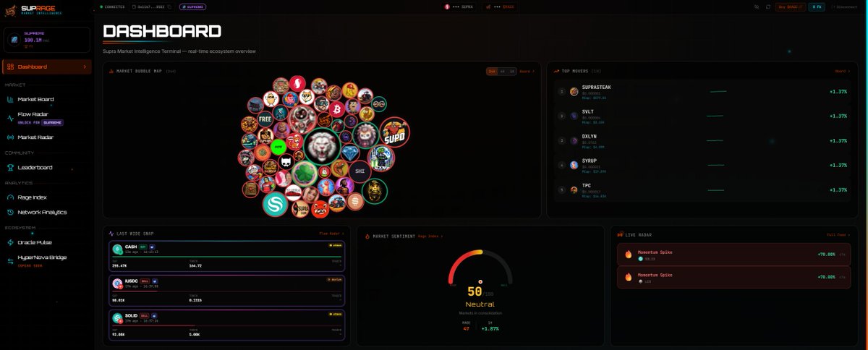The width and height of the screenshot is (868, 350).
Task: Open the iUSDC swap card
Action: tap(227, 291)
